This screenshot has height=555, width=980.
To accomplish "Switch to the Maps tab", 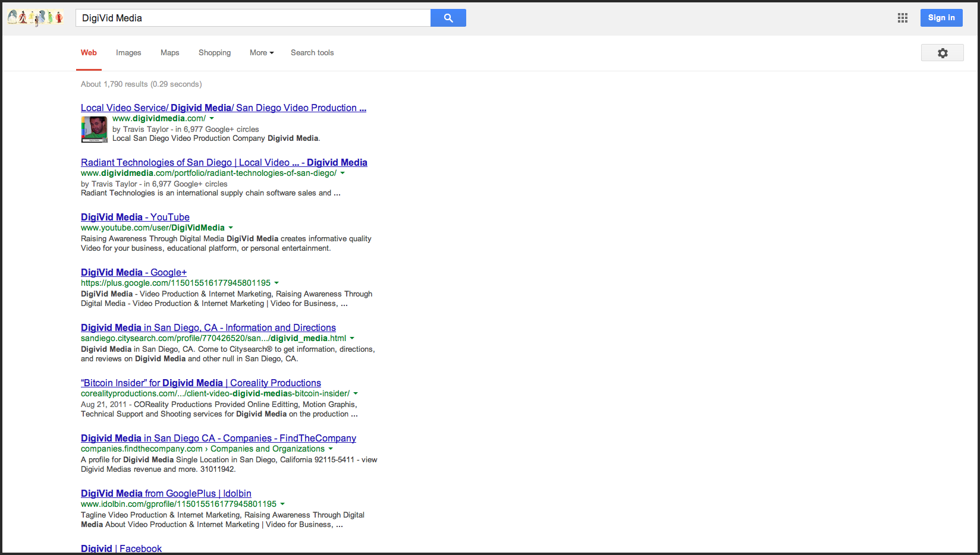I will click(x=169, y=53).
